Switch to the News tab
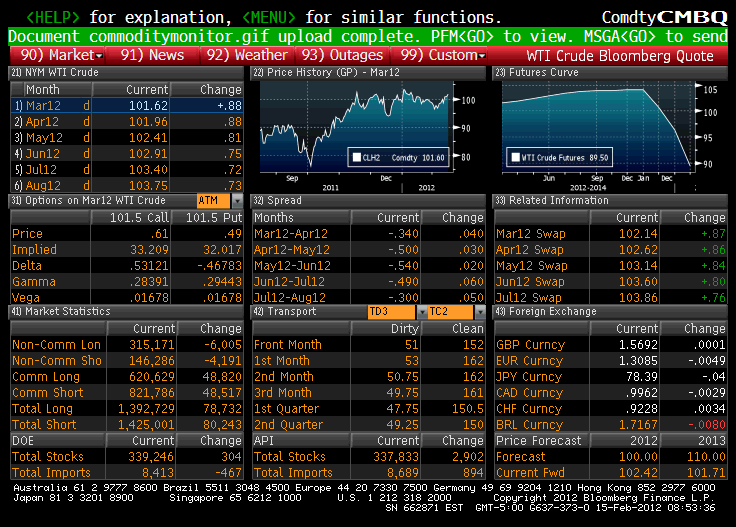The width and height of the screenshot is (736, 527). pyautogui.click(x=153, y=55)
